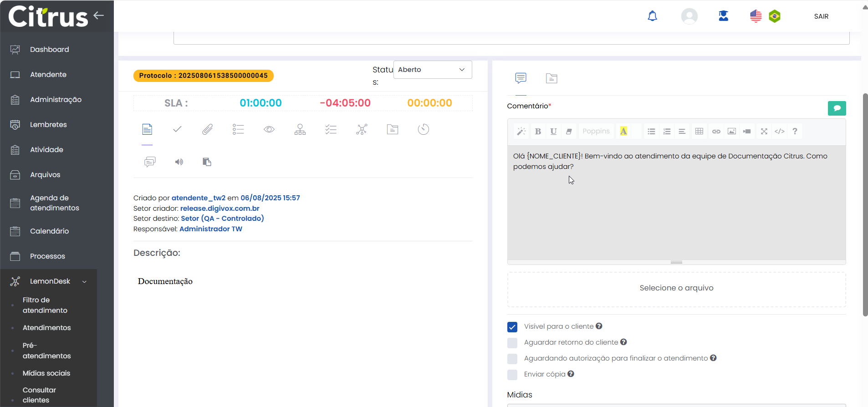This screenshot has width=868, height=407.
Task: Click the yellow text highlight color button
Action: tap(623, 132)
